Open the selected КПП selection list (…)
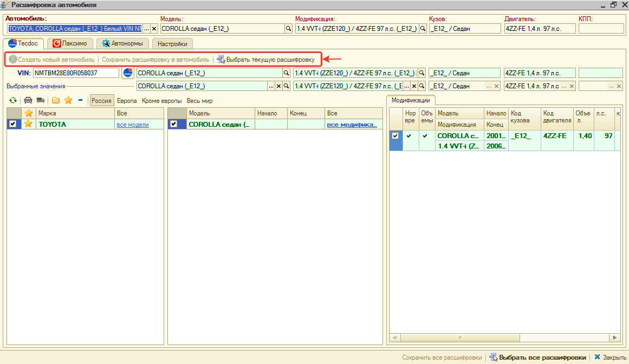This screenshot has height=364, width=629. (611, 86)
